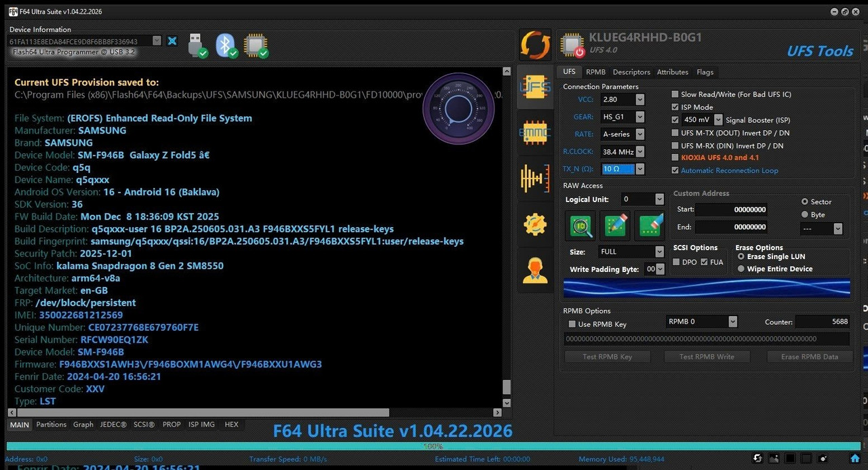Image resolution: width=868 pixels, height=470 pixels.
Task: Toggle the FUA SCSI option
Action: [x=704, y=262]
